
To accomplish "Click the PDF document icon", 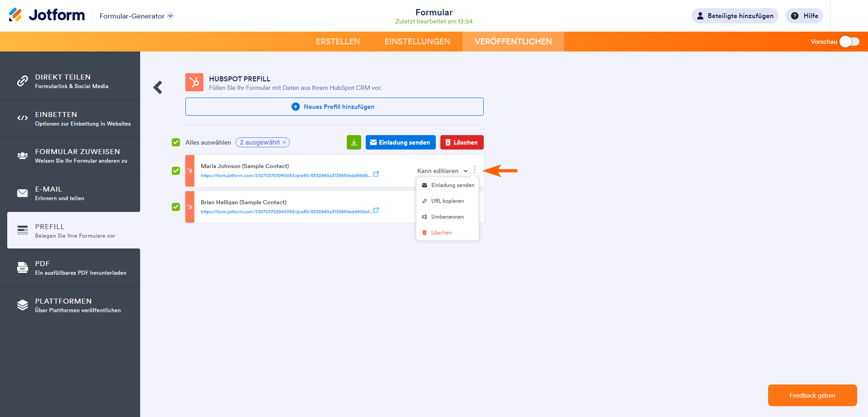I will [23, 267].
